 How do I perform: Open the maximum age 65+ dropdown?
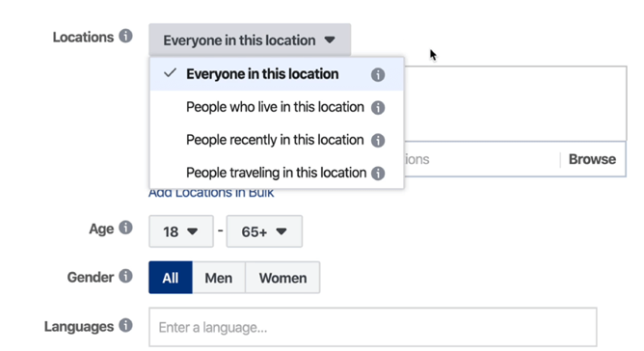(264, 231)
